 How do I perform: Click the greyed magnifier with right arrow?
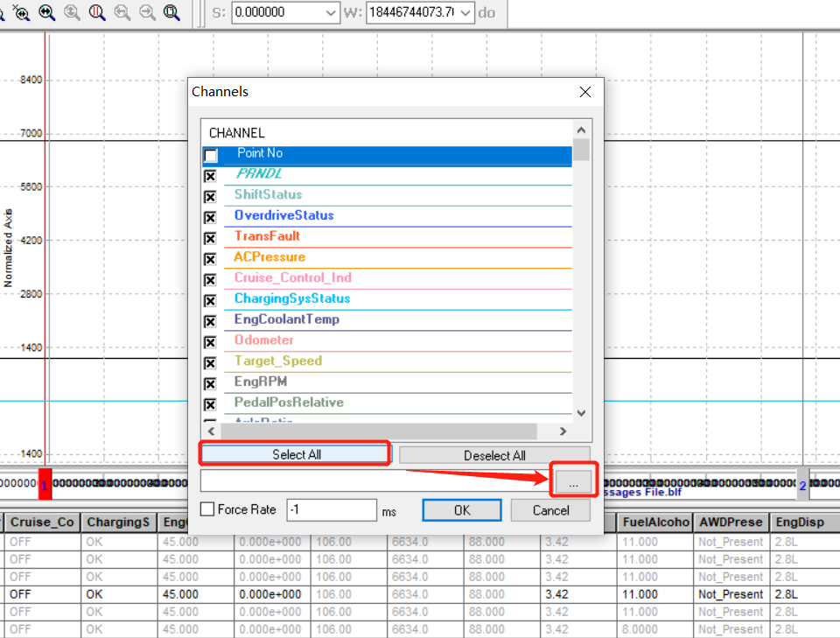coord(147,11)
